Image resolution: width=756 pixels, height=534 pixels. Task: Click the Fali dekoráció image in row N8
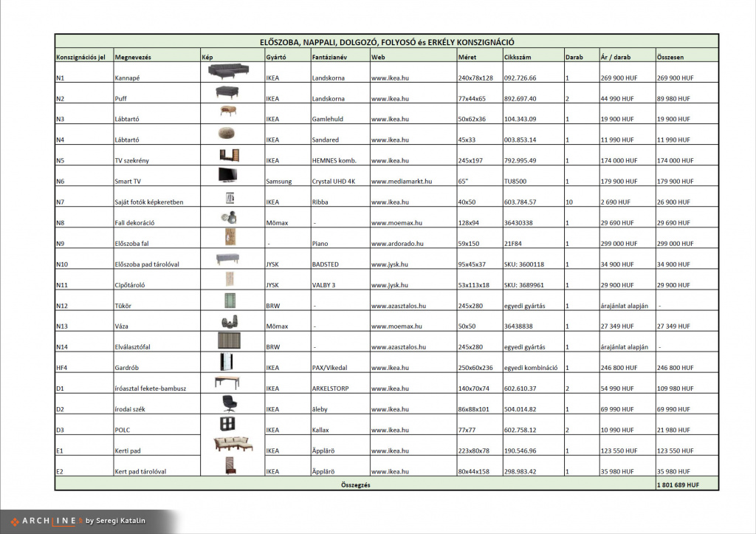[x=229, y=218]
